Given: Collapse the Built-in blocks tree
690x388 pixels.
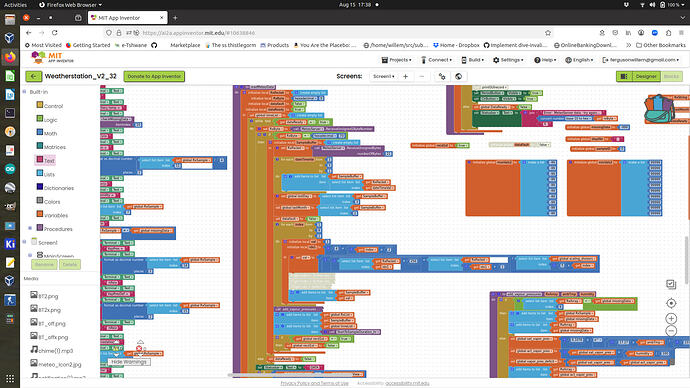Looking at the screenshot, I should pos(25,92).
